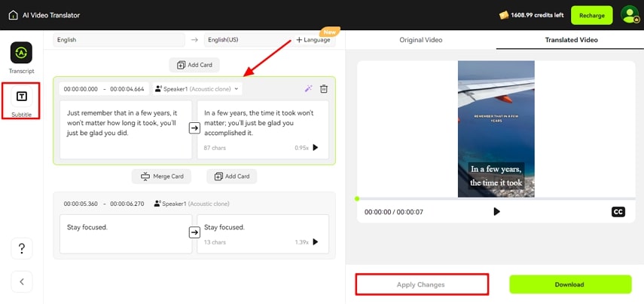Viewport: 644px width, 304px height.
Task: Switch to the Original Video tab
Action: click(x=420, y=39)
